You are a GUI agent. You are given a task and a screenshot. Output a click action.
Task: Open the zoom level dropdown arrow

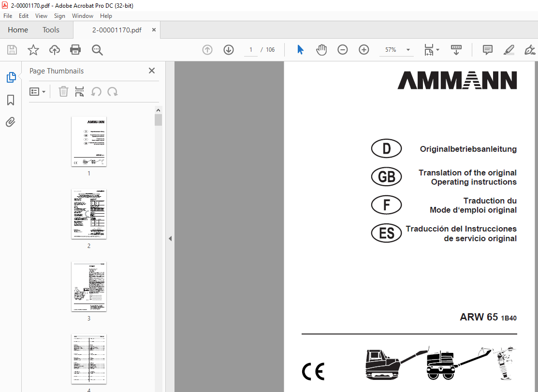(x=408, y=50)
